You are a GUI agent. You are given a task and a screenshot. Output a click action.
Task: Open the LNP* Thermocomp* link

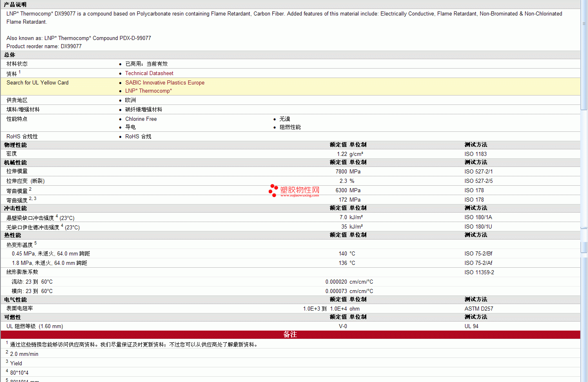(148, 91)
